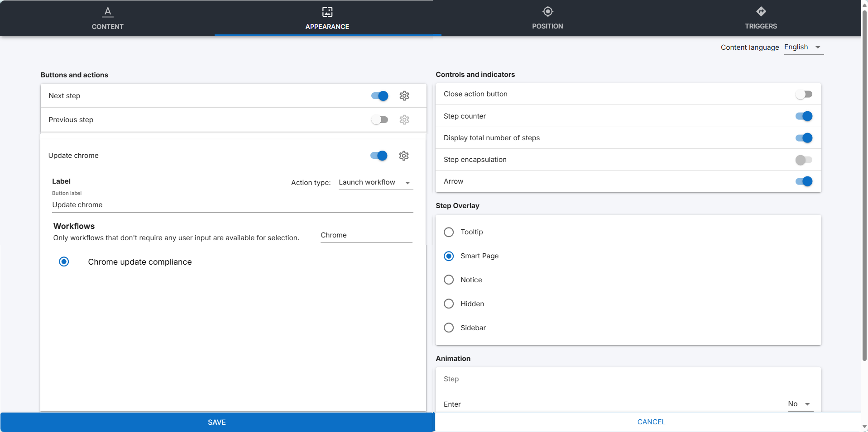Click the Appearance tab image icon
Image resolution: width=868 pixels, height=432 pixels.
click(x=327, y=12)
